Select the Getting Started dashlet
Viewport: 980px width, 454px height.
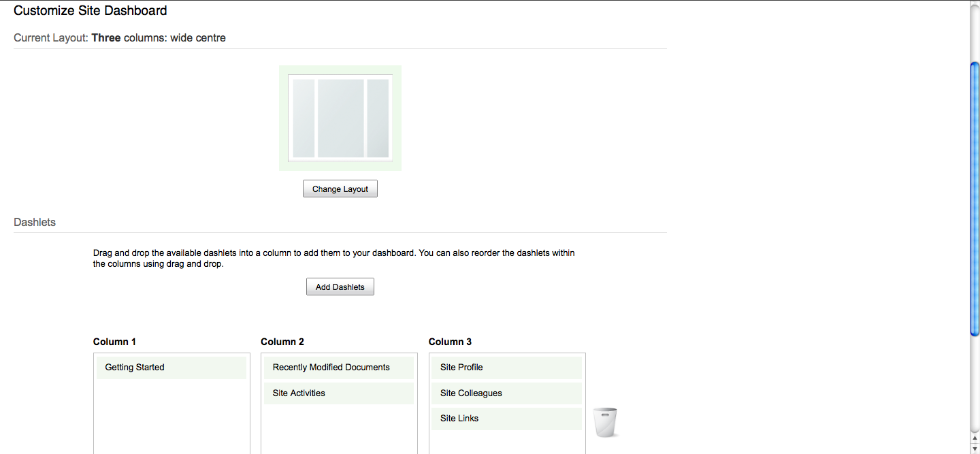(171, 368)
